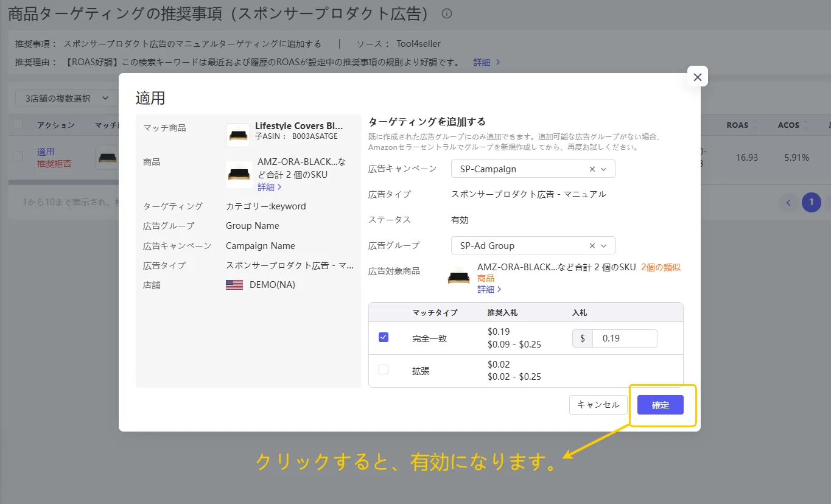Click the 推奨拒否 action link in the table row

pos(54,164)
